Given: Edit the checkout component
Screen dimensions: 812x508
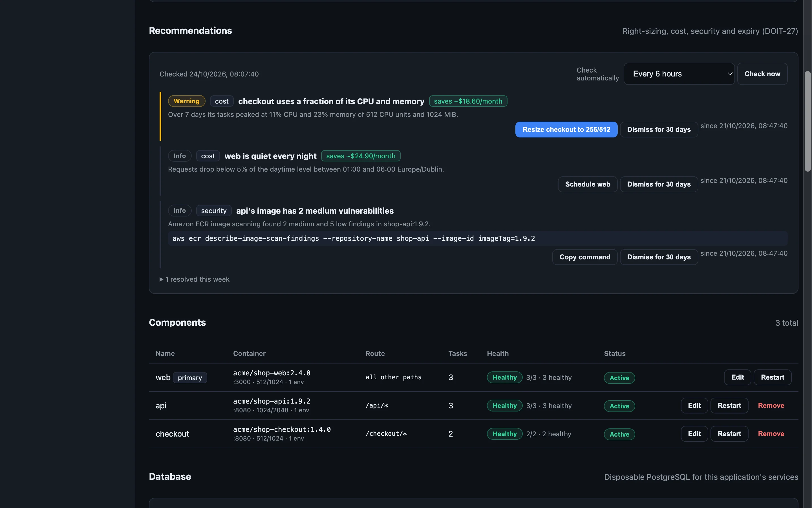Looking at the screenshot, I should pyautogui.click(x=694, y=434).
